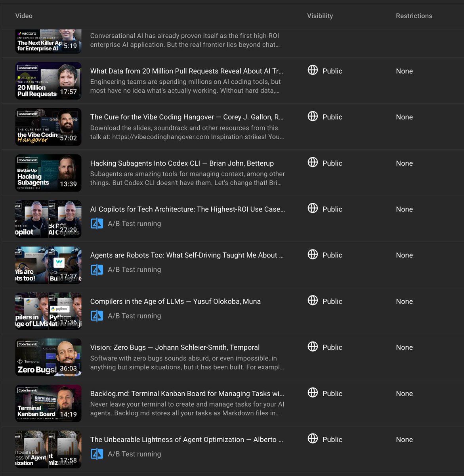
Task: Click Public visibility label for Vision: Zero Bugs
Action: coord(332,347)
